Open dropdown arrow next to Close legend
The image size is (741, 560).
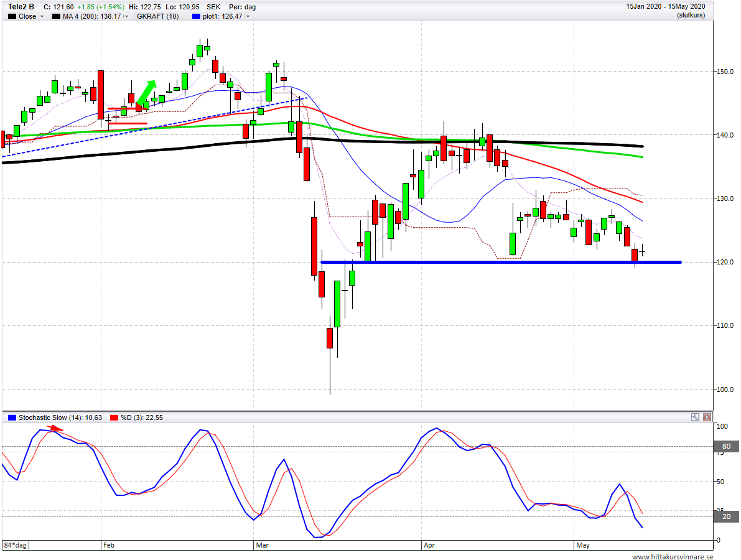[x=41, y=17]
